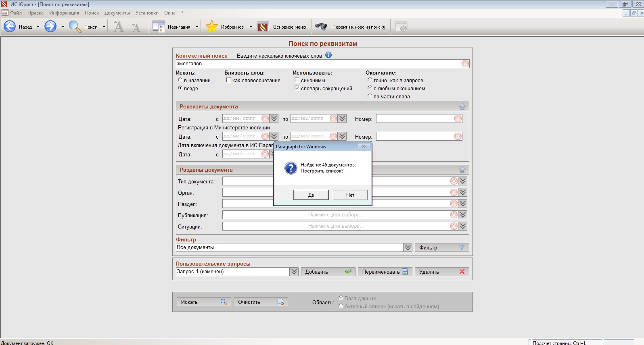Image resolution: width=644 pixels, height=345 pixels.
Task: Click the greyed-out last toolbar icon
Action: tap(401, 27)
